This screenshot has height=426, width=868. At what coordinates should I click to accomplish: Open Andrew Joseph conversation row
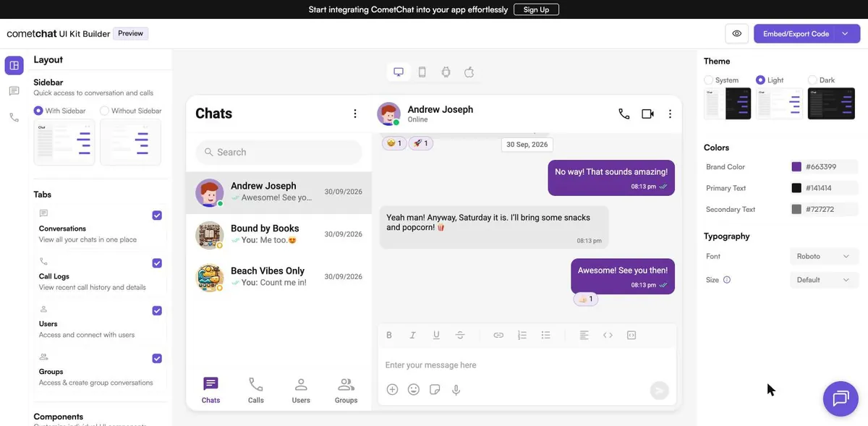(278, 192)
